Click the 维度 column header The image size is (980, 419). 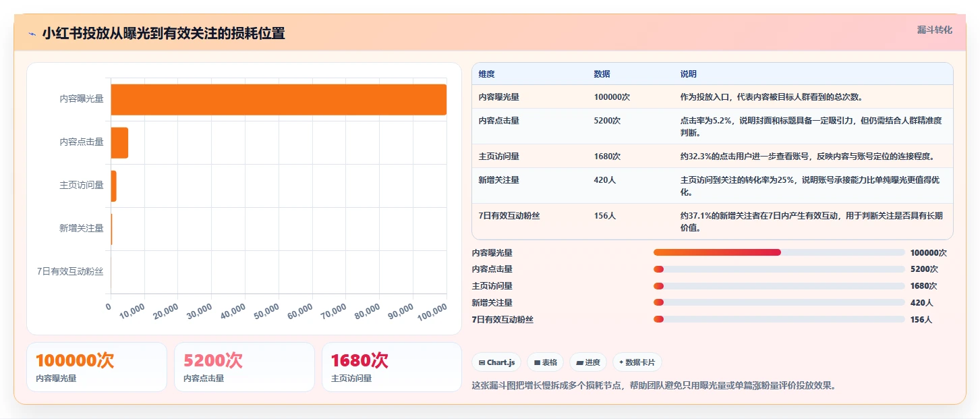click(x=486, y=74)
